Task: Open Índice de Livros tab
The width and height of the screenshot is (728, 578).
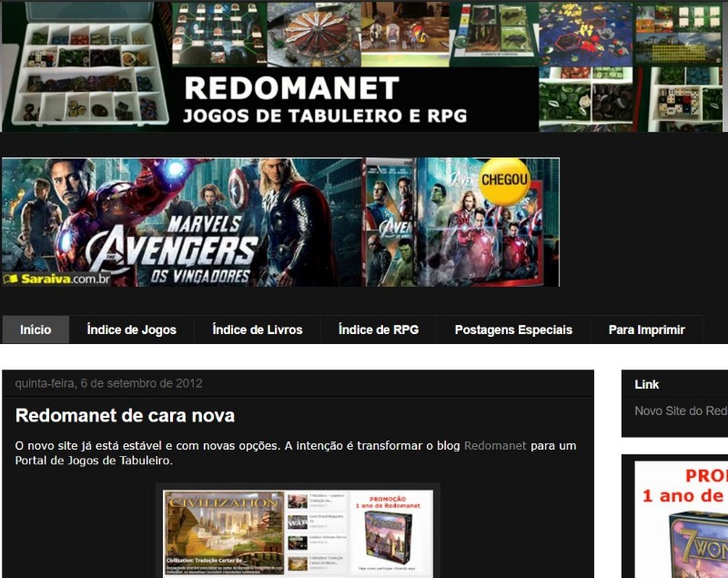Action: click(x=258, y=330)
